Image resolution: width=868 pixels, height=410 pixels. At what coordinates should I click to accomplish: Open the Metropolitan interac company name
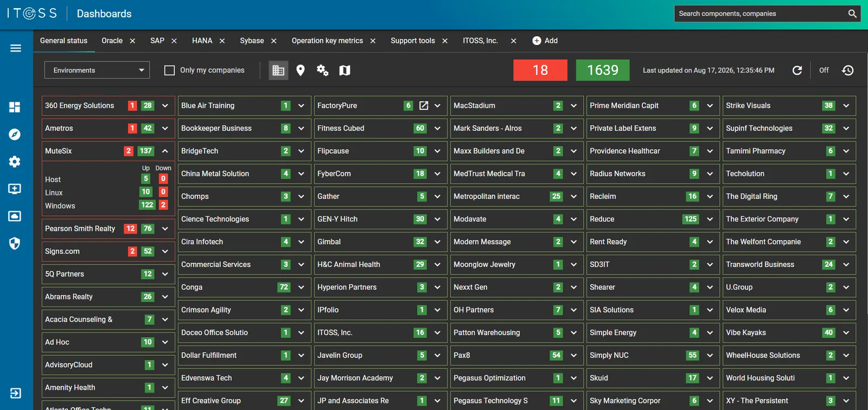[x=487, y=196]
